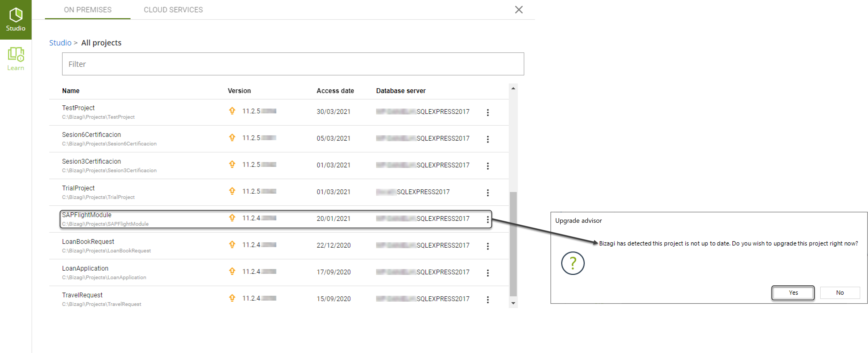
Task: Open the options menu for LoanApplication
Action: click(487, 273)
